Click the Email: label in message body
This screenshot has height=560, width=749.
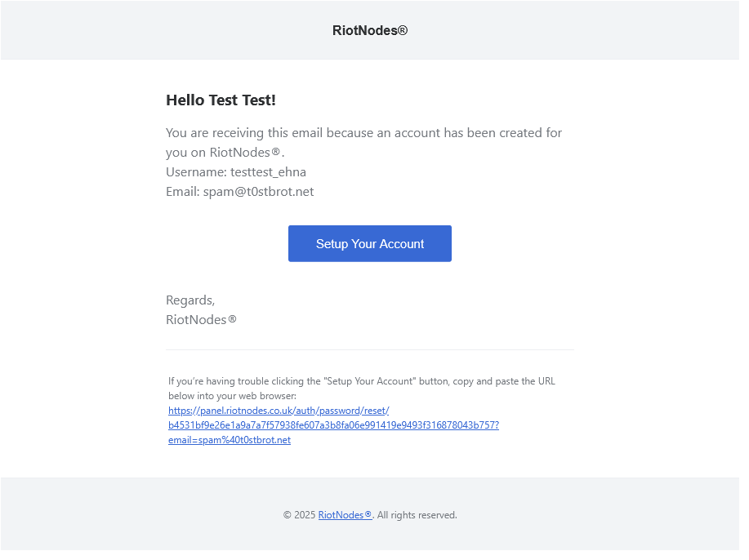tap(182, 192)
